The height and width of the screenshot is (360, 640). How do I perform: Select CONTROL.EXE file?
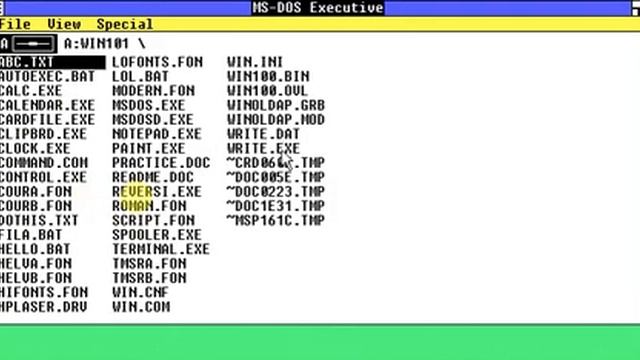[43, 177]
